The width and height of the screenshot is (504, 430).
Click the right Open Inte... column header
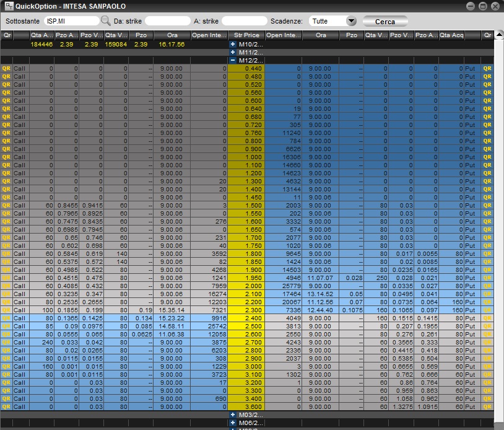pos(284,35)
